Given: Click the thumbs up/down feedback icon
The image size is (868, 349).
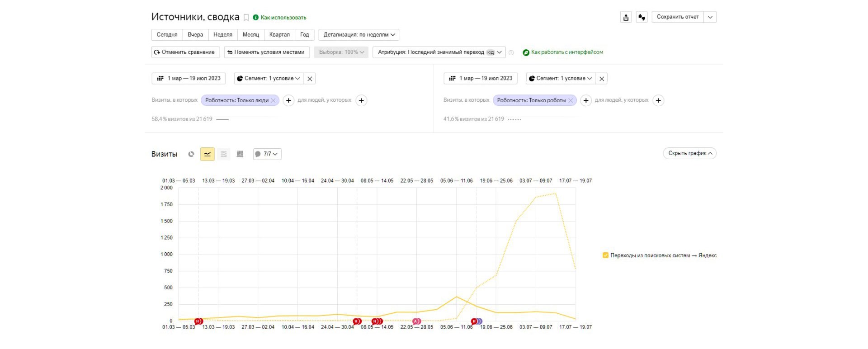Looking at the screenshot, I should point(642,17).
